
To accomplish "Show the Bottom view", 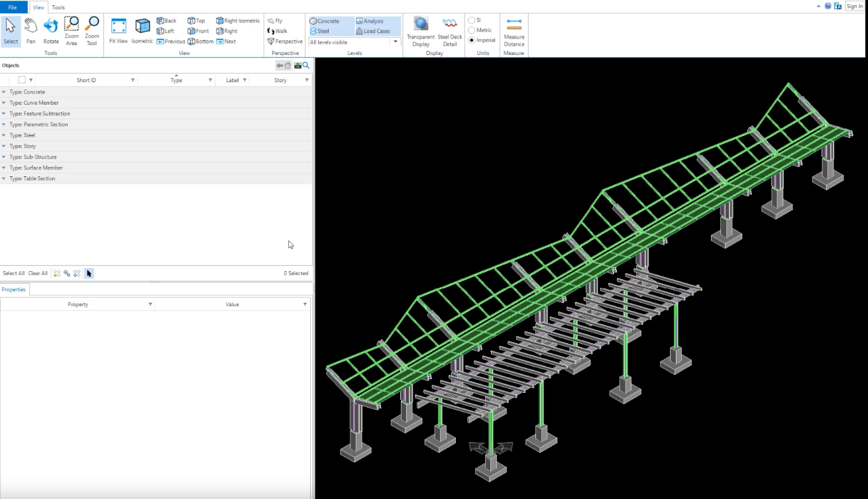I will click(x=201, y=41).
